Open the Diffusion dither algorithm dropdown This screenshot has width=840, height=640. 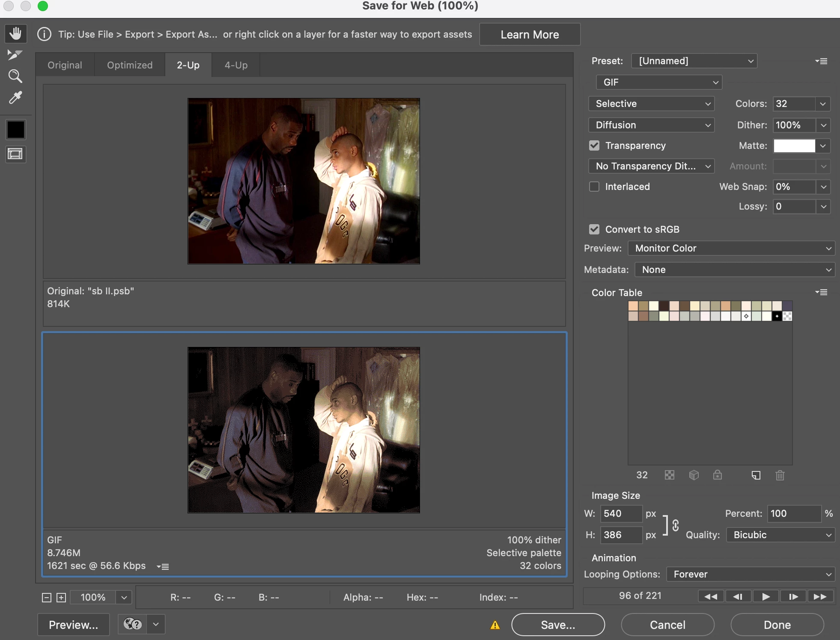651,125
